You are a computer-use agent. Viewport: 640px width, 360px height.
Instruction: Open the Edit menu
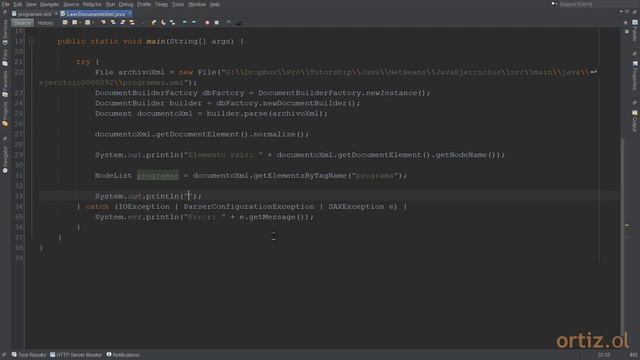[18, 4]
